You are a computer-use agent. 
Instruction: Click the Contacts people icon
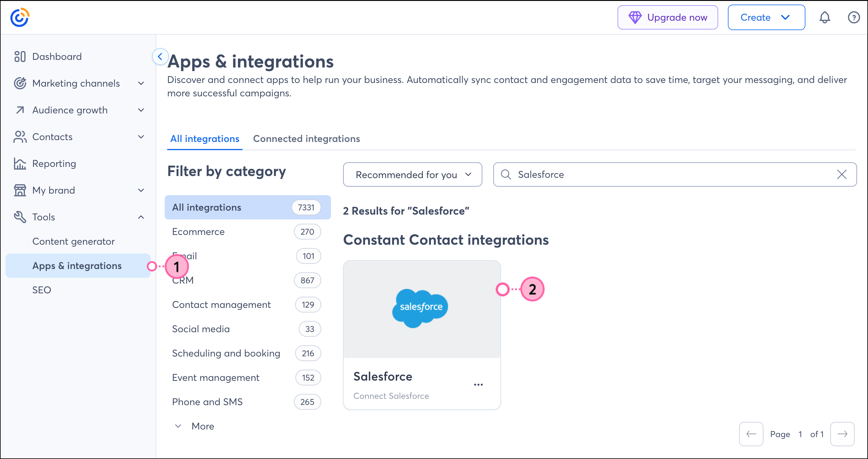tap(20, 137)
